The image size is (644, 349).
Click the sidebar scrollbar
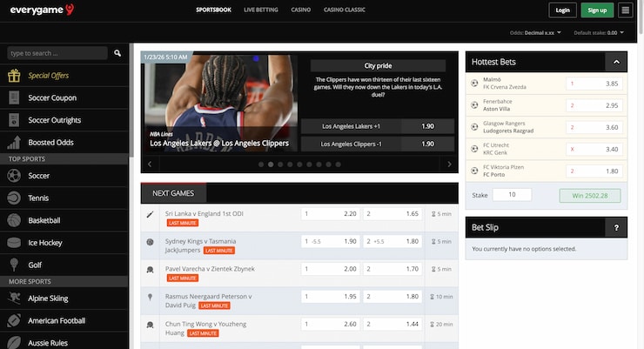pos(131,101)
